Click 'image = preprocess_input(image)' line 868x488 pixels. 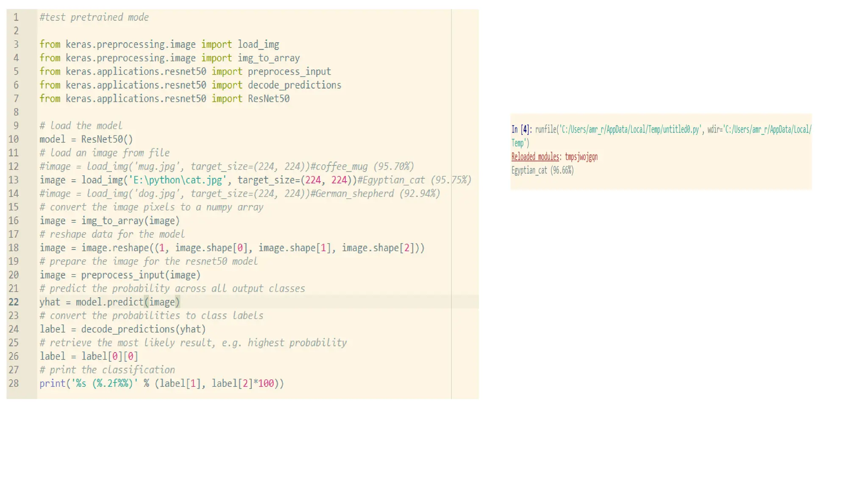click(x=120, y=275)
